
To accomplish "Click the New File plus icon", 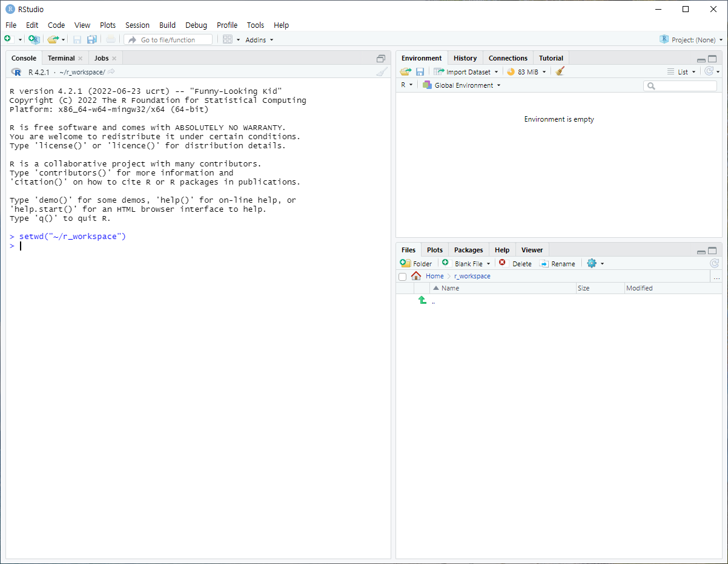I will coord(8,39).
